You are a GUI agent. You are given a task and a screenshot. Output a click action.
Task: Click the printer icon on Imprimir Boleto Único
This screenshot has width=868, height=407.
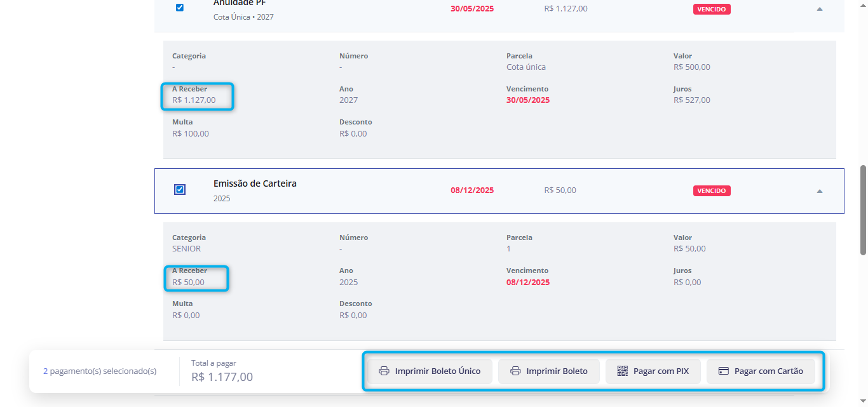pos(384,371)
